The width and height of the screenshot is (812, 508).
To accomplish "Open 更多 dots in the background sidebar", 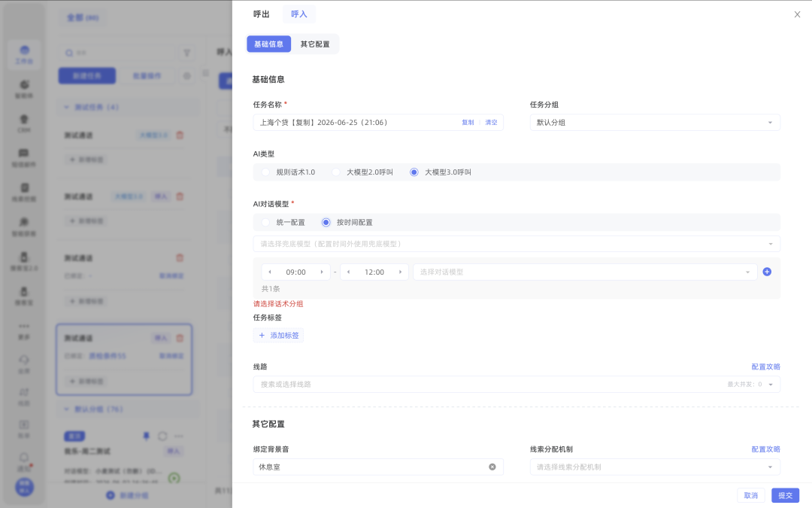I will pos(24,330).
